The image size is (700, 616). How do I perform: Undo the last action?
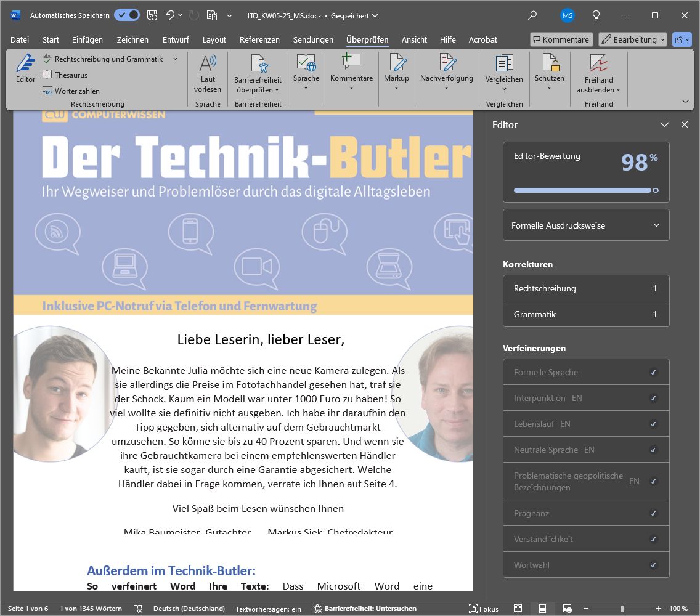click(x=169, y=15)
